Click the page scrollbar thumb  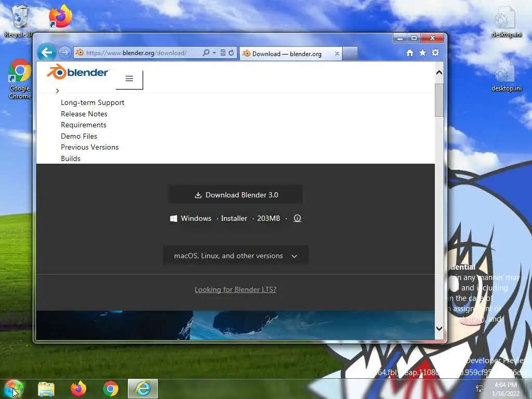pos(439,100)
